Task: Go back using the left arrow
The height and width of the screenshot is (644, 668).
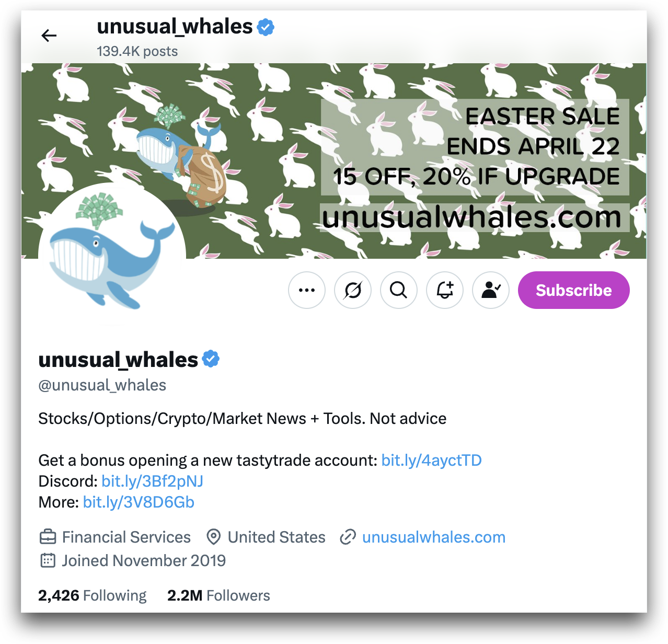Action: [49, 36]
